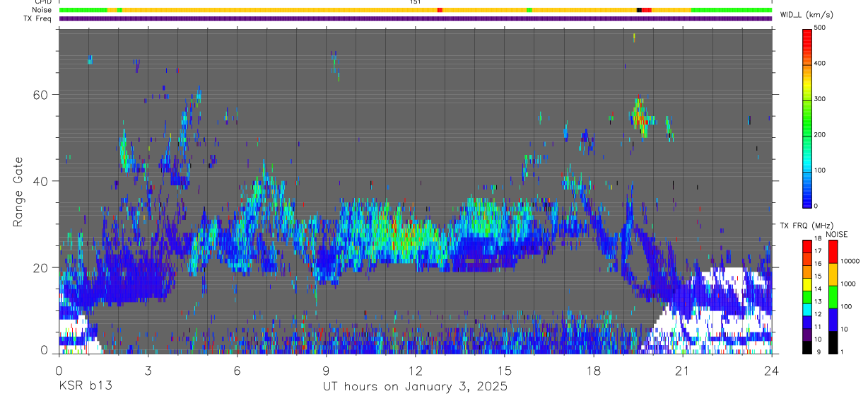
Task: Click the red segment of the WID colorbar
Action: coord(807,40)
